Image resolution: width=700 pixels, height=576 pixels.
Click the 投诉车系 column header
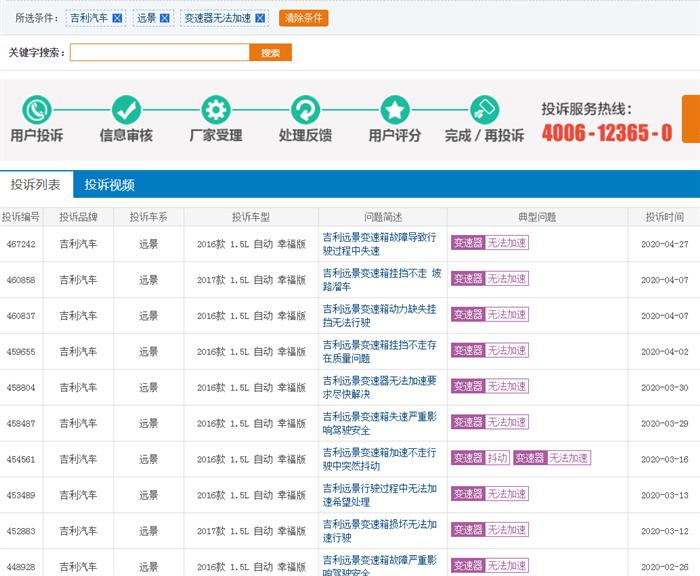pyautogui.click(x=149, y=217)
